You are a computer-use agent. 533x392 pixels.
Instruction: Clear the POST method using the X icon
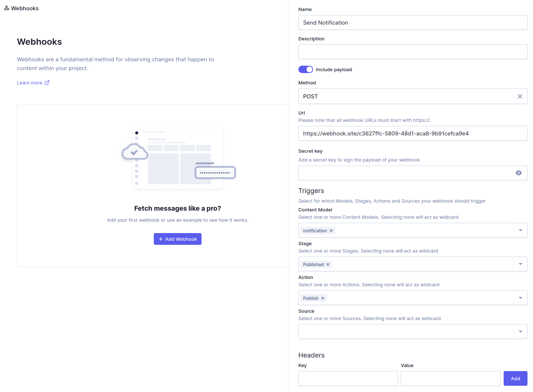coord(520,96)
